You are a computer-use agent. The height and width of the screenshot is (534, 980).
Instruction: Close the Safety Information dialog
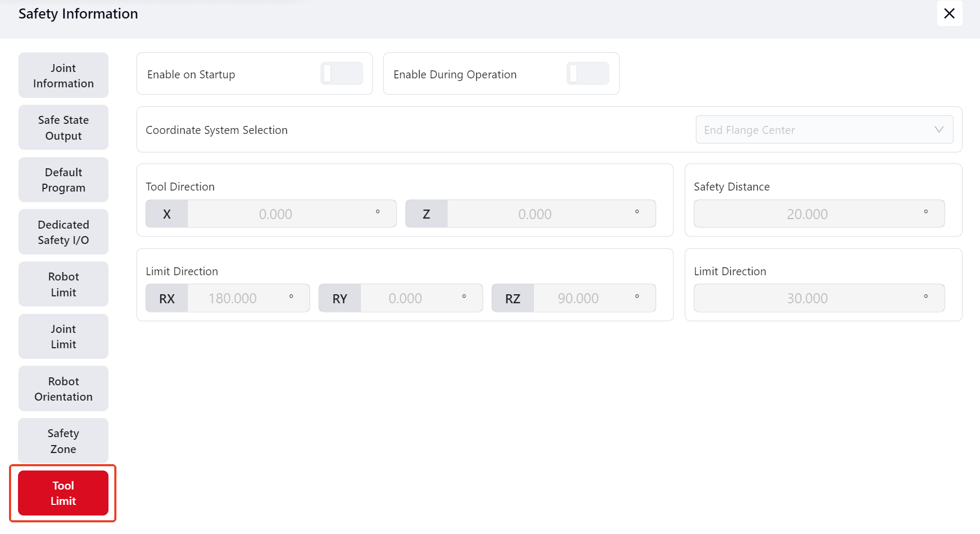[x=949, y=13]
